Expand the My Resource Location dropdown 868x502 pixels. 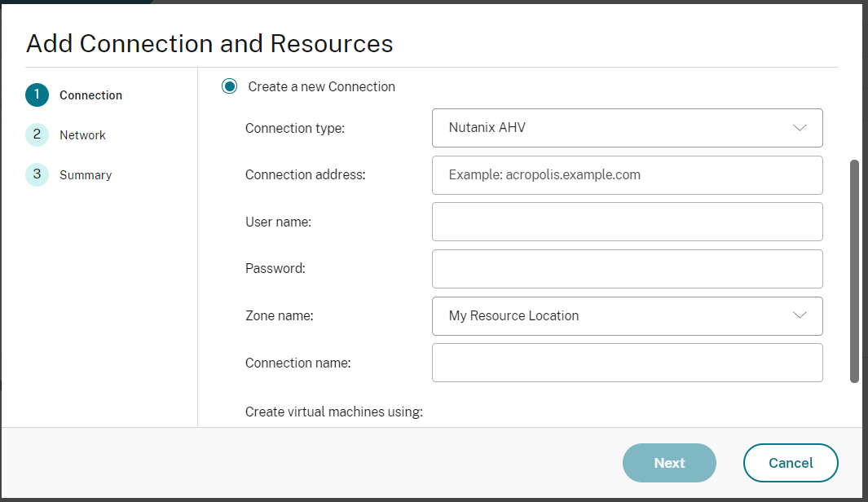tap(627, 316)
